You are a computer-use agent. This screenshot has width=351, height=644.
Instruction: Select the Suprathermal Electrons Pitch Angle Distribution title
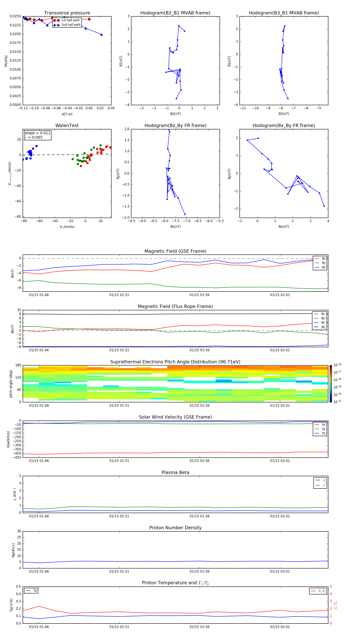(175, 362)
